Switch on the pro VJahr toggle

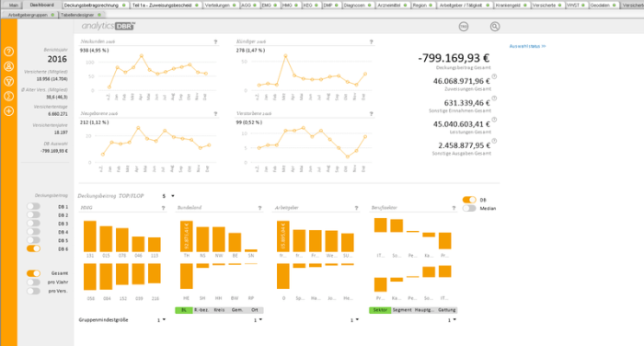34,283
